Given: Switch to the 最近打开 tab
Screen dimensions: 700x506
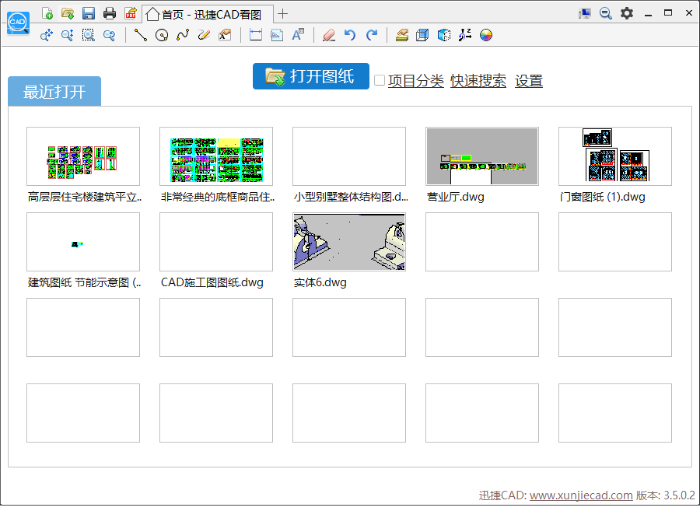Looking at the screenshot, I should pyautogui.click(x=55, y=92).
